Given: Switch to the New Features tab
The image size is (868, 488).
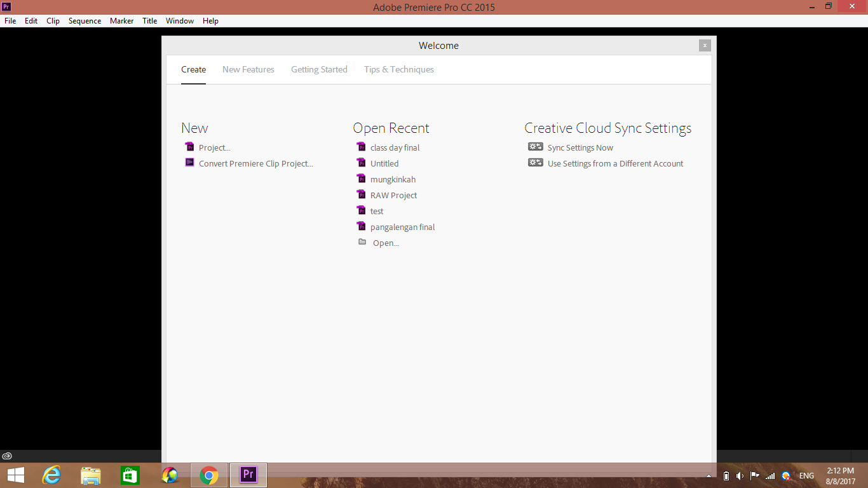Looking at the screenshot, I should [248, 69].
